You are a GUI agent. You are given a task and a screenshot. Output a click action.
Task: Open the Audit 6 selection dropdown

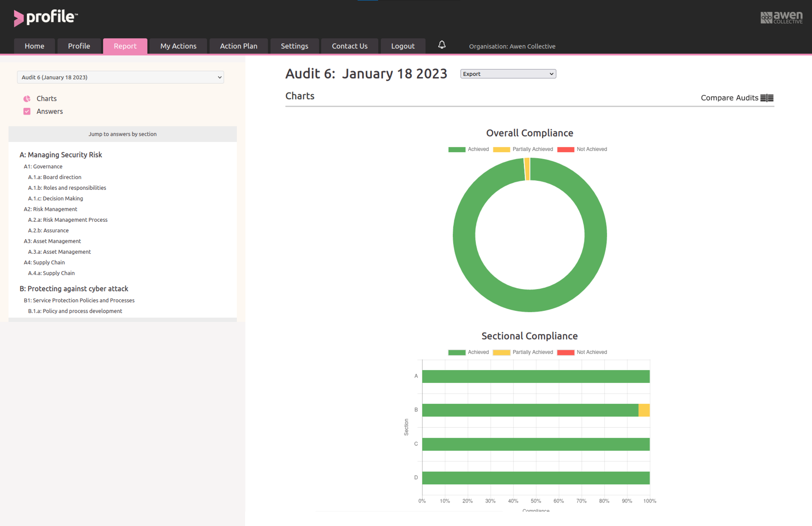[121, 77]
